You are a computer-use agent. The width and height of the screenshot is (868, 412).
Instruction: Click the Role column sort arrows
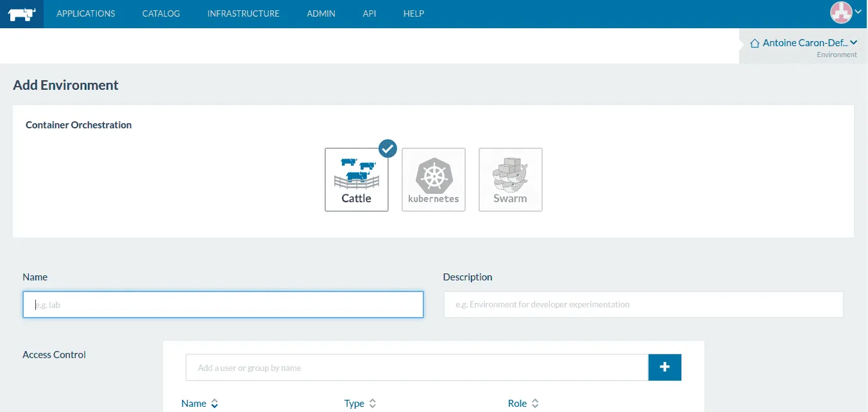pyautogui.click(x=534, y=404)
